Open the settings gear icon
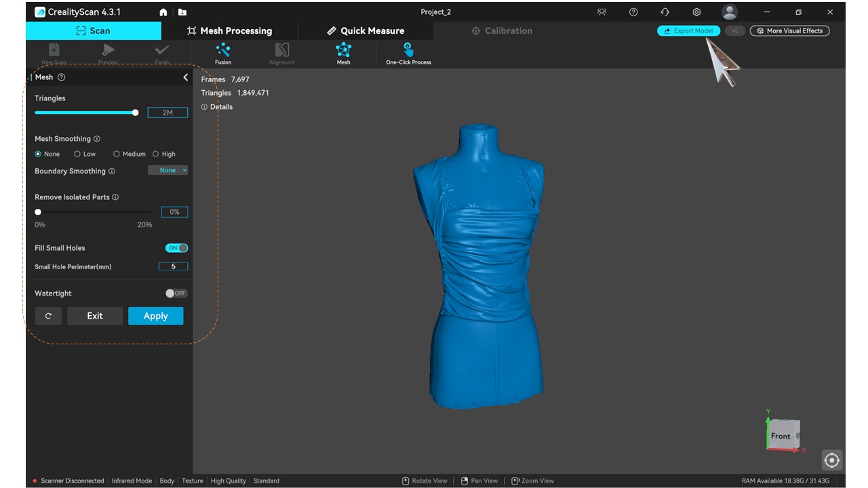The height and width of the screenshot is (488, 868). [696, 12]
